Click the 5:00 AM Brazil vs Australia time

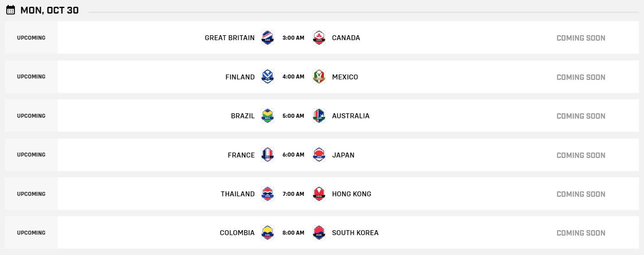pos(293,116)
